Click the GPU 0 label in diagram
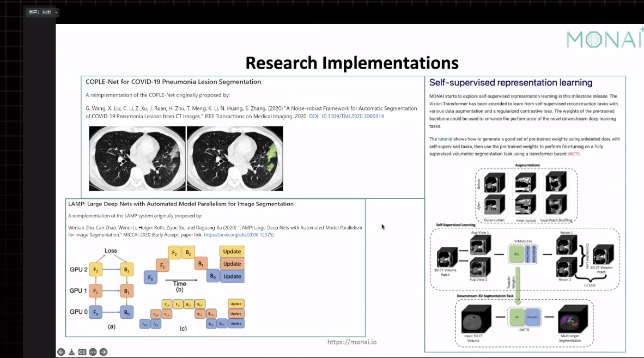 pos(78,312)
